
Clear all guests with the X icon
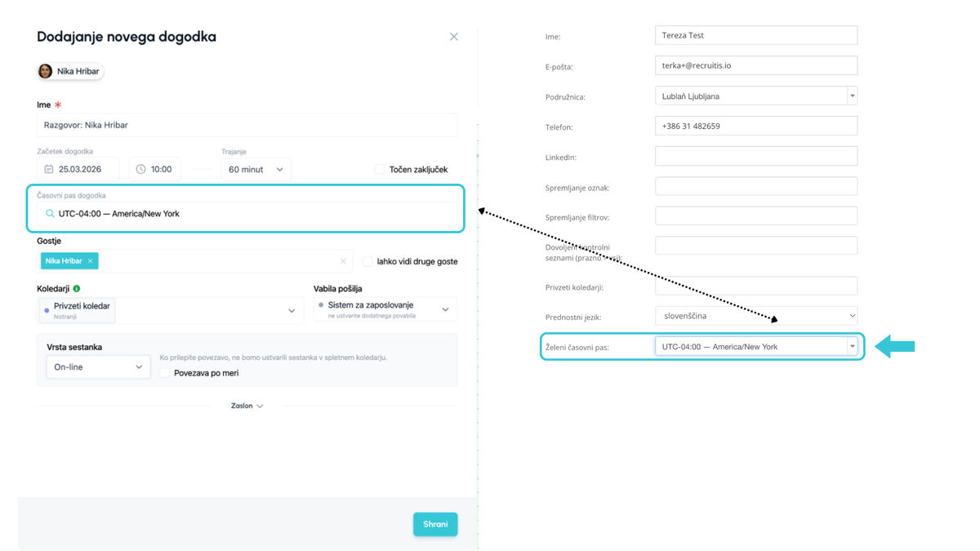pyautogui.click(x=343, y=261)
